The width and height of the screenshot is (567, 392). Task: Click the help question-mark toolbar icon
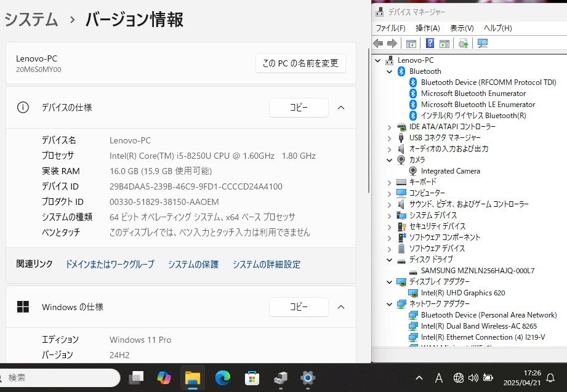(x=430, y=44)
